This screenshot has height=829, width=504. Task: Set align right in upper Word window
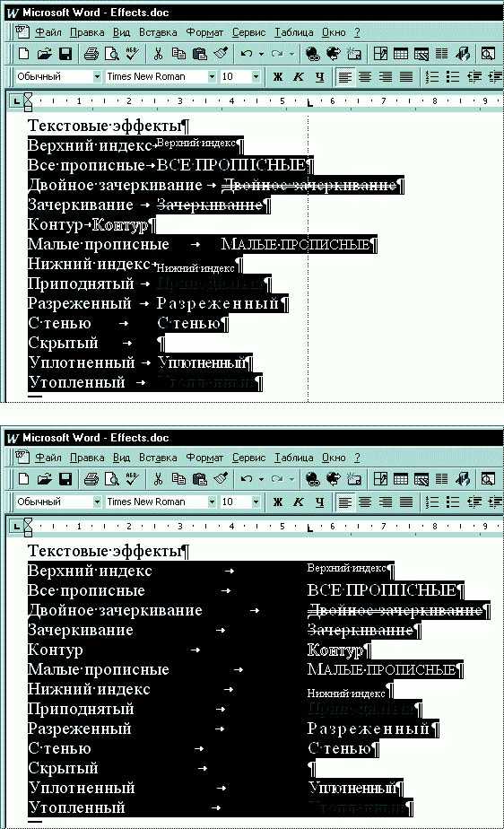pos(386,76)
